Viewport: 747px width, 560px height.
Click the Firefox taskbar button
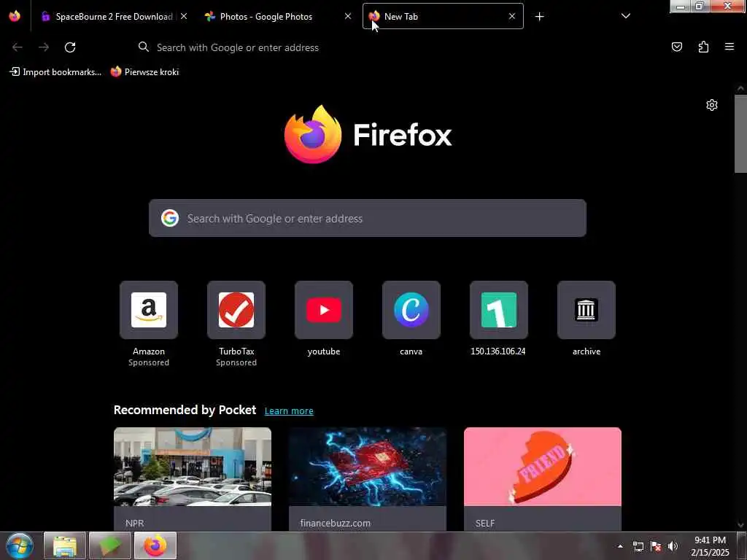pos(155,545)
